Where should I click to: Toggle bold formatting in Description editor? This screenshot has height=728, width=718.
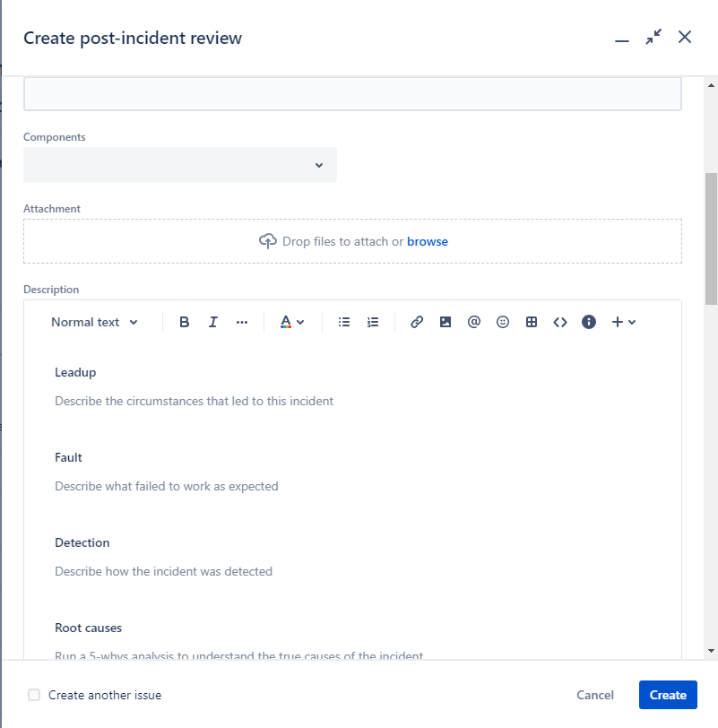(x=185, y=322)
